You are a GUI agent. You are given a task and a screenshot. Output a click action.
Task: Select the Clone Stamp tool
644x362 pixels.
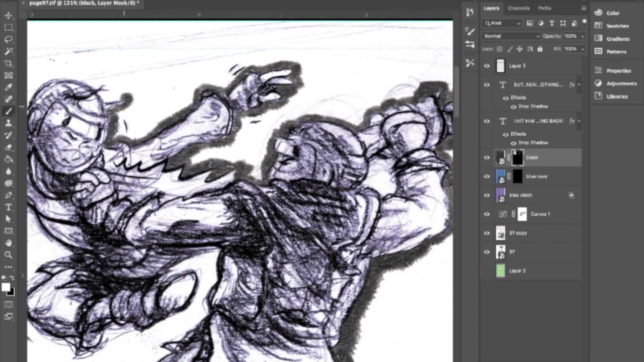[9, 124]
